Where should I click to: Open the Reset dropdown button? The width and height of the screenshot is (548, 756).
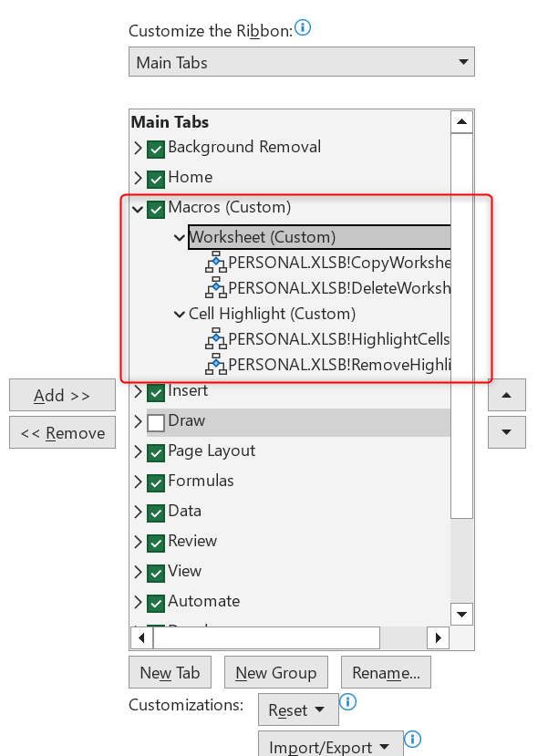click(x=298, y=709)
